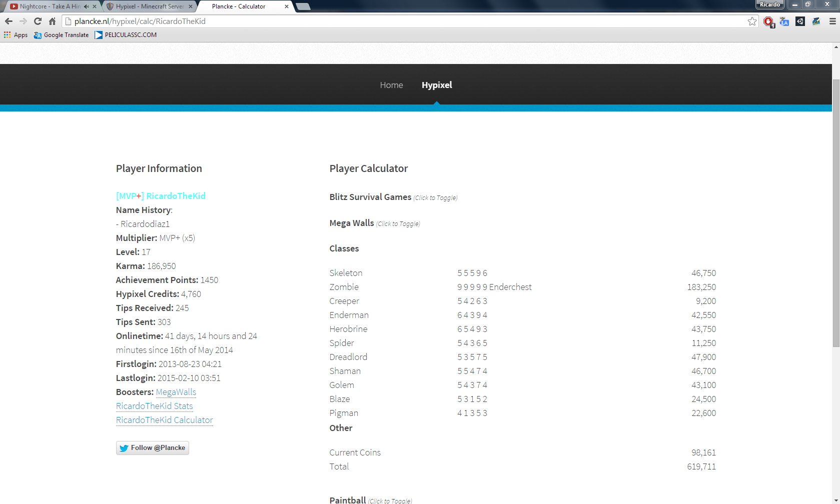
Task: Click the Golem class row name
Action: (342, 385)
